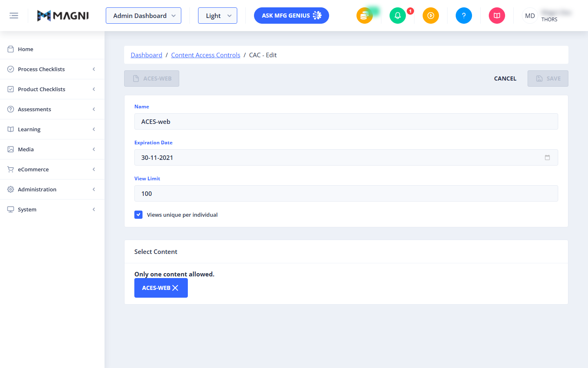Screen dimensions: 588x368
Task: Click the Media image icon
Action: point(11,149)
